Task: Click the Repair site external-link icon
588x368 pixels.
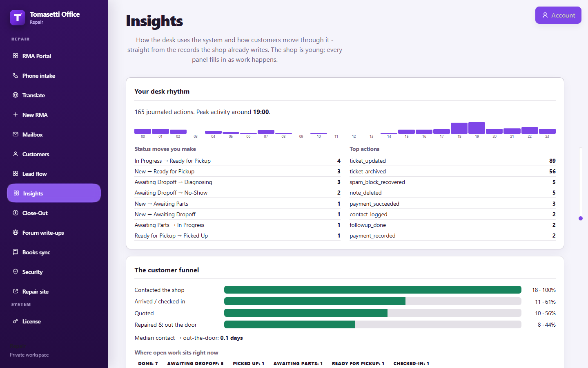Action: click(x=16, y=291)
